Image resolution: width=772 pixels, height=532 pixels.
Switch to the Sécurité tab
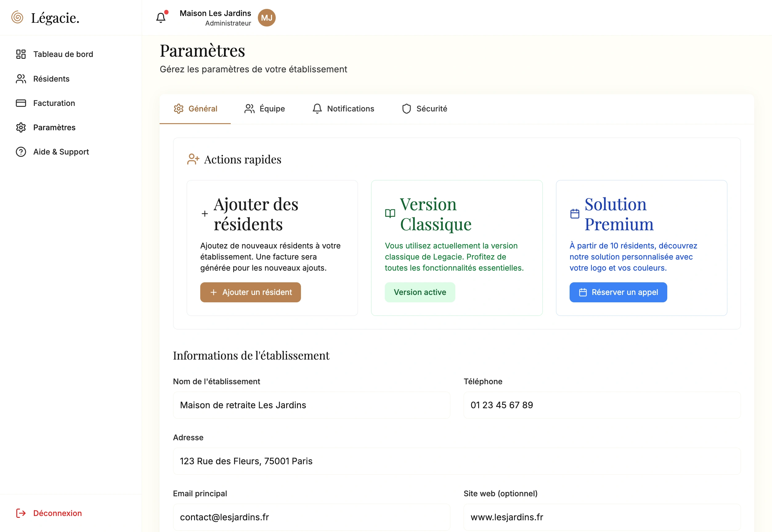[424, 109]
